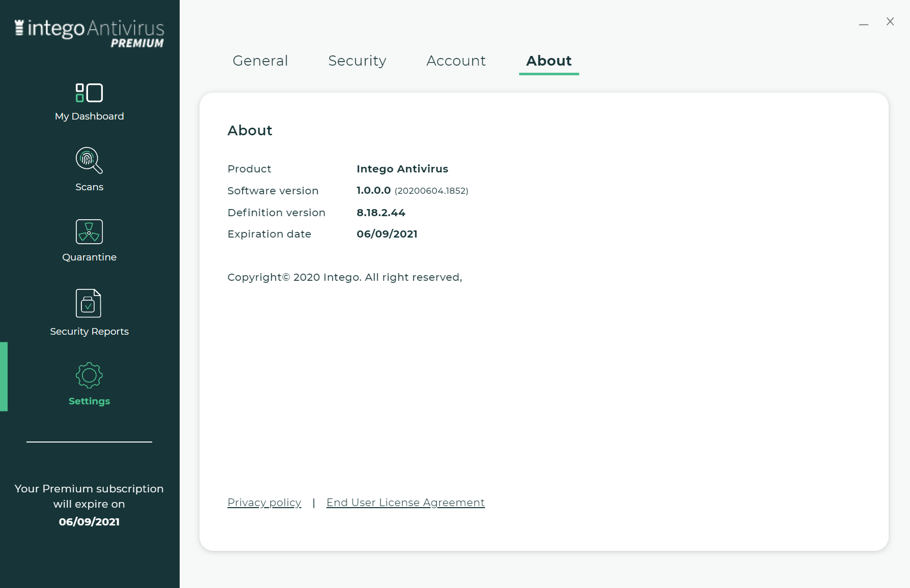
Task: Click the sidebar subscription expiry date
Action: click(89, 522)
